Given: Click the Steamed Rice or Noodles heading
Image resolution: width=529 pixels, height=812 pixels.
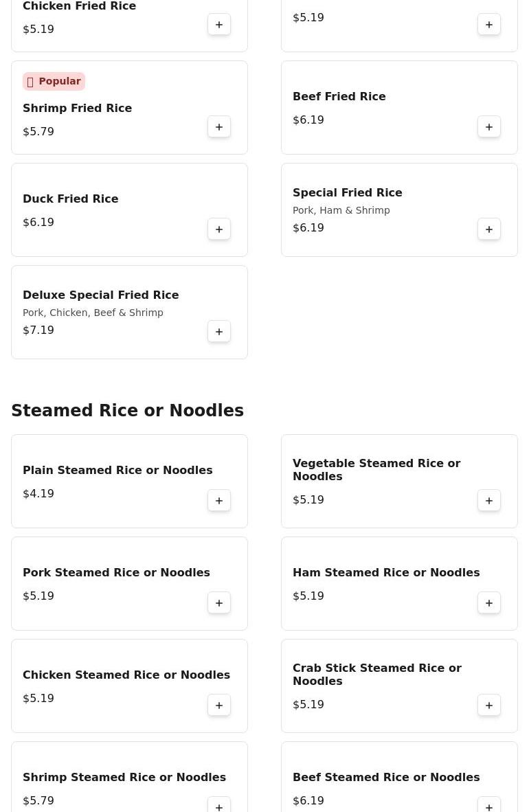Looking at the screenshot, I should [x=127, y=411].
